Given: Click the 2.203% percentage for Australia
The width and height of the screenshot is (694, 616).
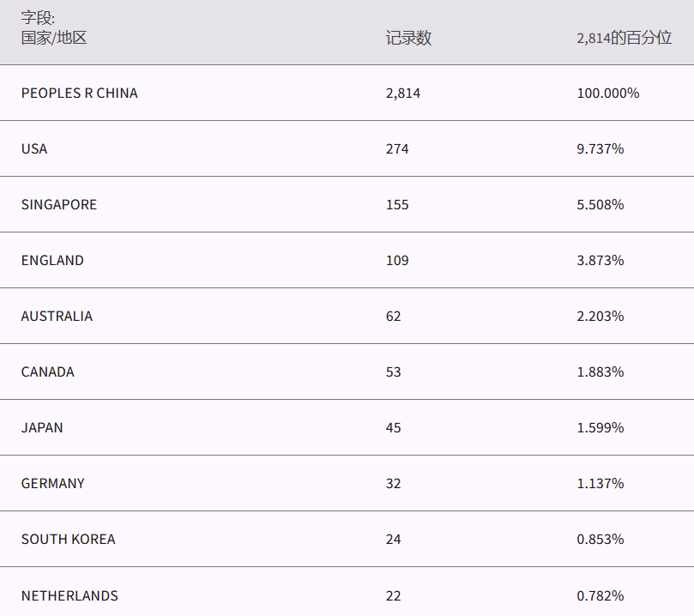Looking at the screenshot, I should [x=600, y=316].
